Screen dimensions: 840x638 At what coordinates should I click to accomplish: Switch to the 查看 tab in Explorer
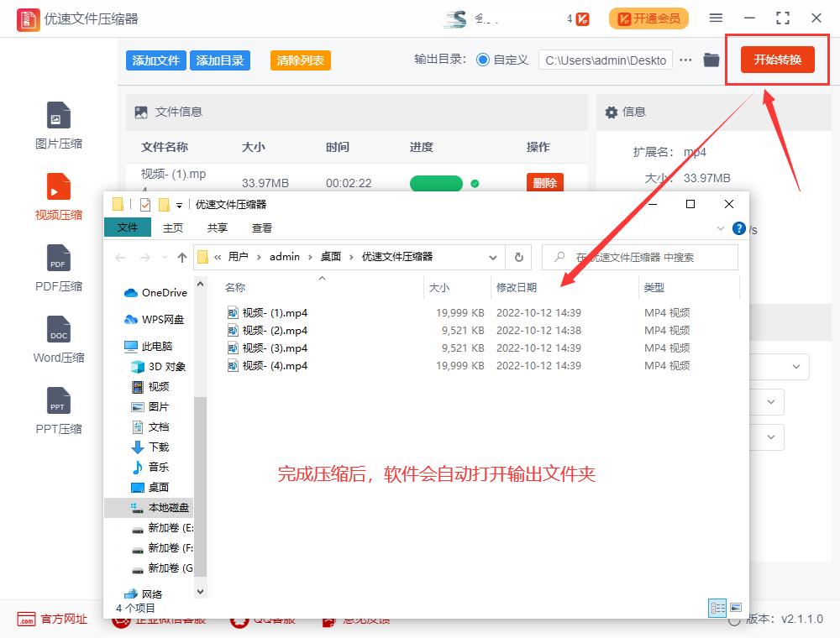(261, 227)
